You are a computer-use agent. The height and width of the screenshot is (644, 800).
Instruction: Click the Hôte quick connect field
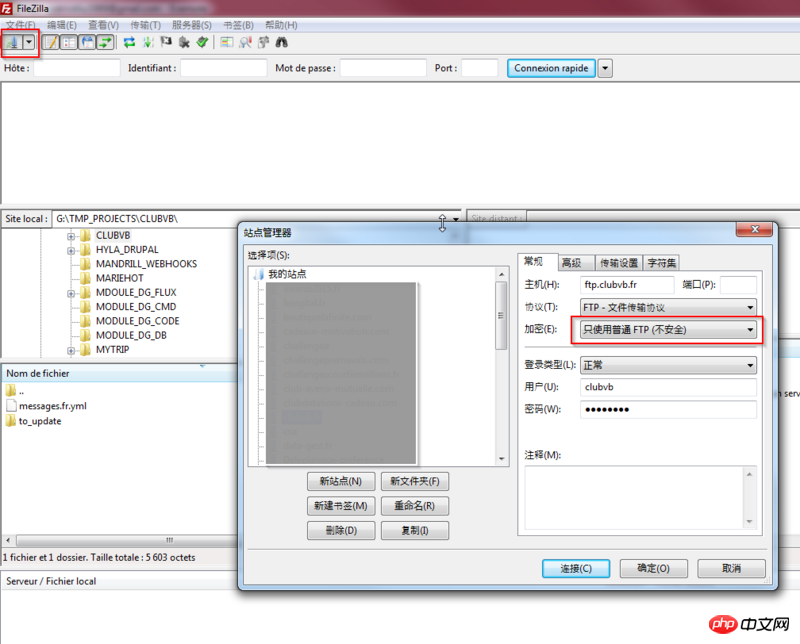(x=77, y=68)
